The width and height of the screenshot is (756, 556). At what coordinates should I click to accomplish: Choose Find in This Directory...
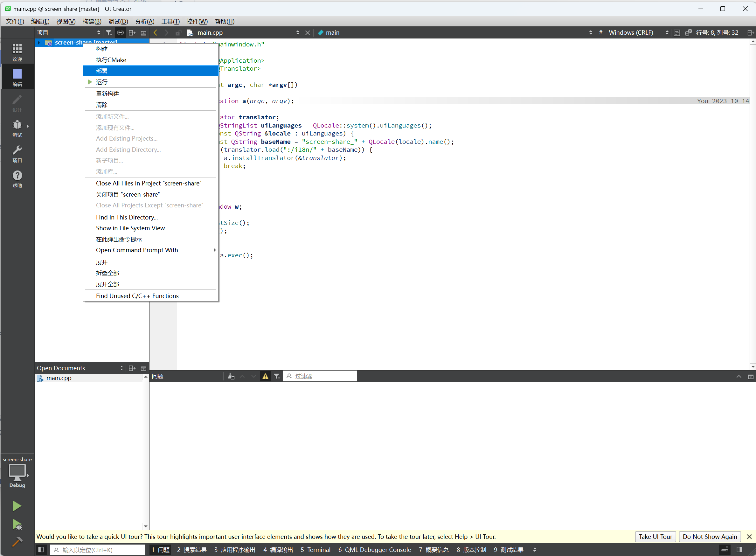151,218
